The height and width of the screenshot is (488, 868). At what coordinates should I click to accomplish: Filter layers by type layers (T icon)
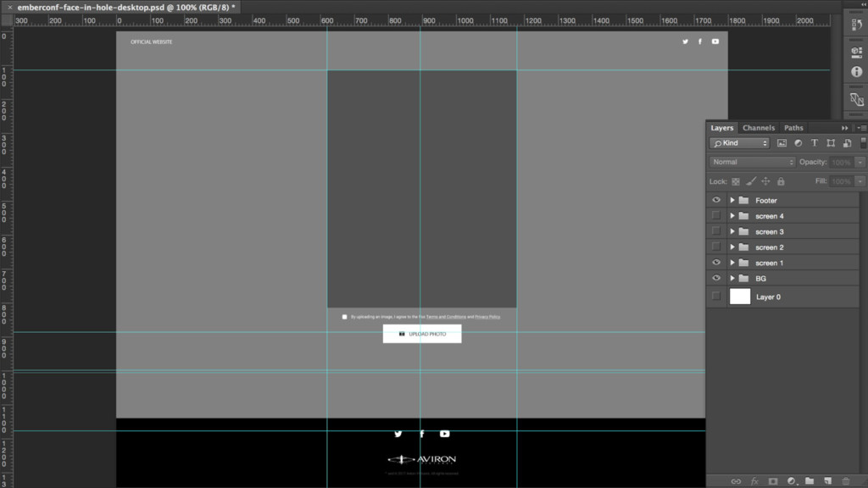coord(815,143)
